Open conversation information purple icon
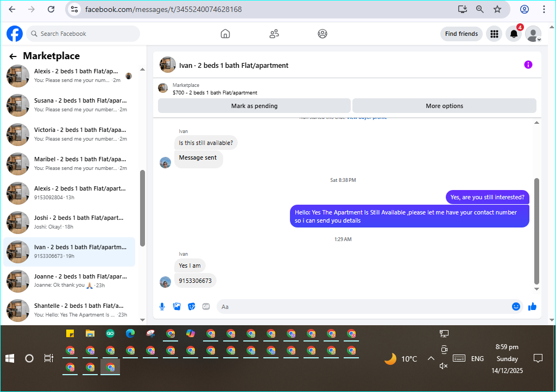The image size is (556, 392). click(528, 65)
